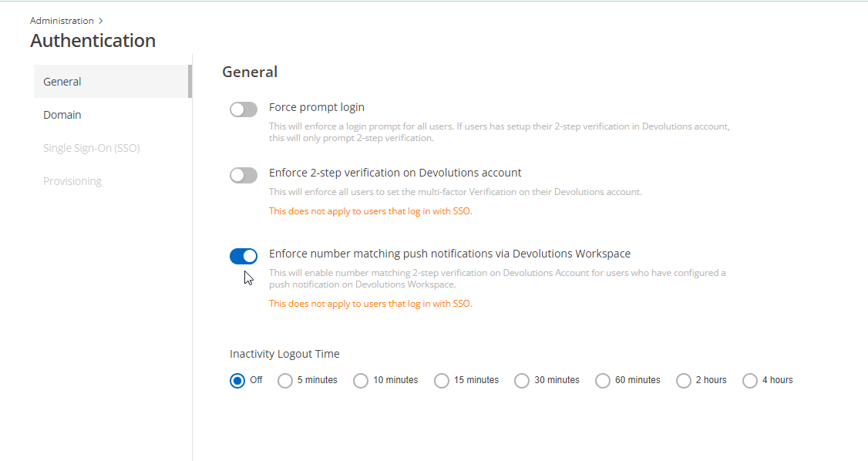The width and height of the screenshot is (868, 461).
Task: Open the General settings tab
Action: [62, 82]
